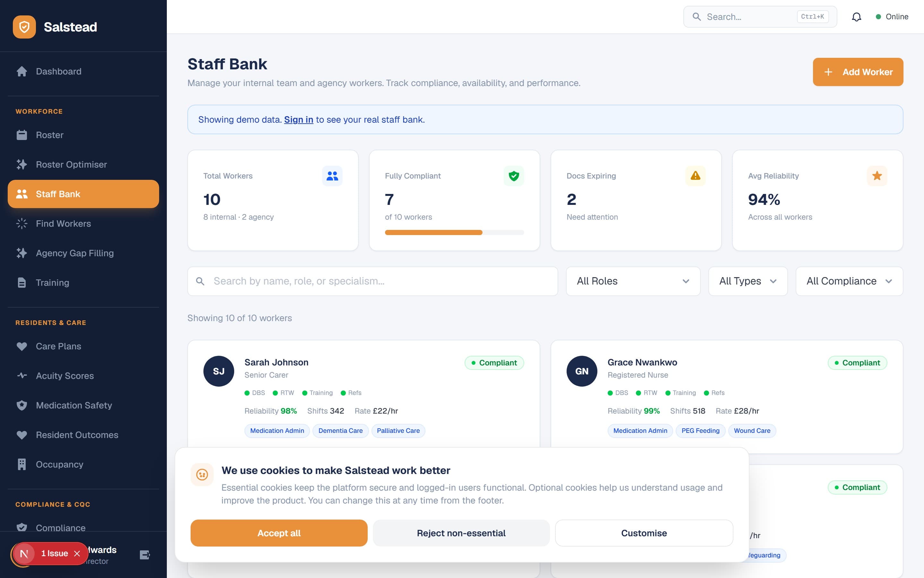Click Grace Nwankwo's Medication Admin tag
Viewport: 924px width, 578px height.
(640, 431)
